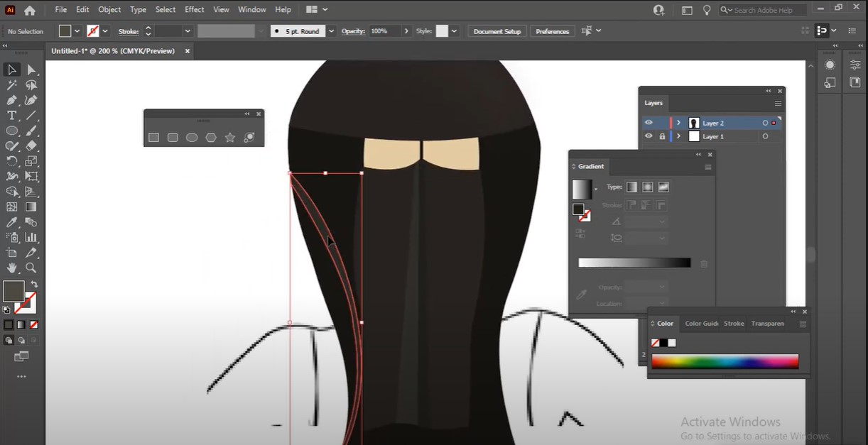Image resolution: width=868 pixels, height=445 pixels.
Task: Select the Zoom tool
Action: (31, 268)
